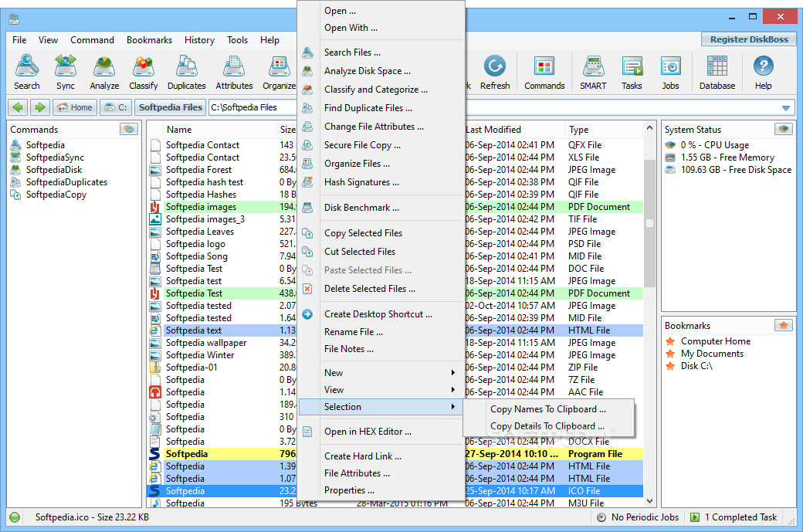Click the Commands panel header icon
The height and width of the screenshot is (532, 803).
pyautogui.click(x=129, y=129)
